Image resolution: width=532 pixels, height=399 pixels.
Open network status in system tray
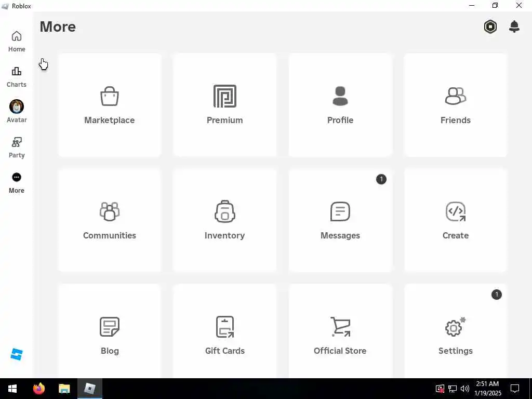453,389
